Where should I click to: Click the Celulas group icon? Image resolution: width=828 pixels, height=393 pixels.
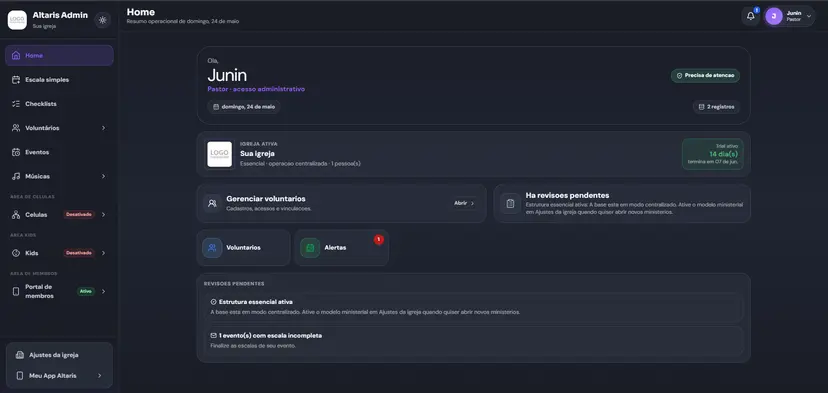point(16,215)
